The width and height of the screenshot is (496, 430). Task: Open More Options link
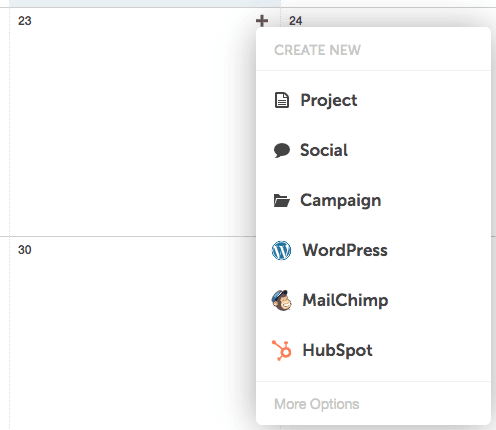coord(317,404)
